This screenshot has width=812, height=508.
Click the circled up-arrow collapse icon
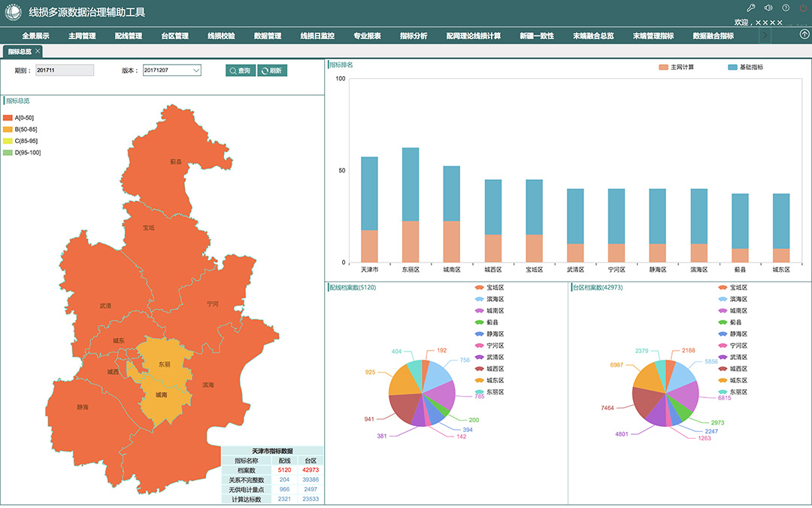(x=804, y=35)
